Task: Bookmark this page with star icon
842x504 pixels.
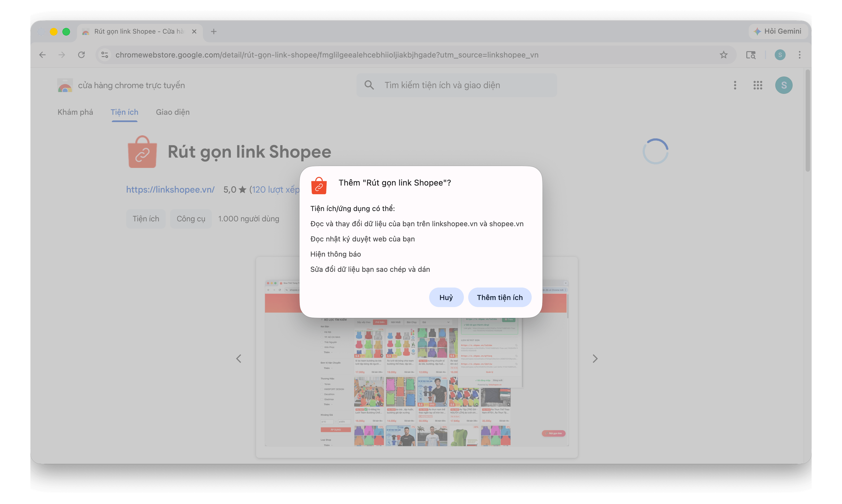Action: (x=723, y=55)
